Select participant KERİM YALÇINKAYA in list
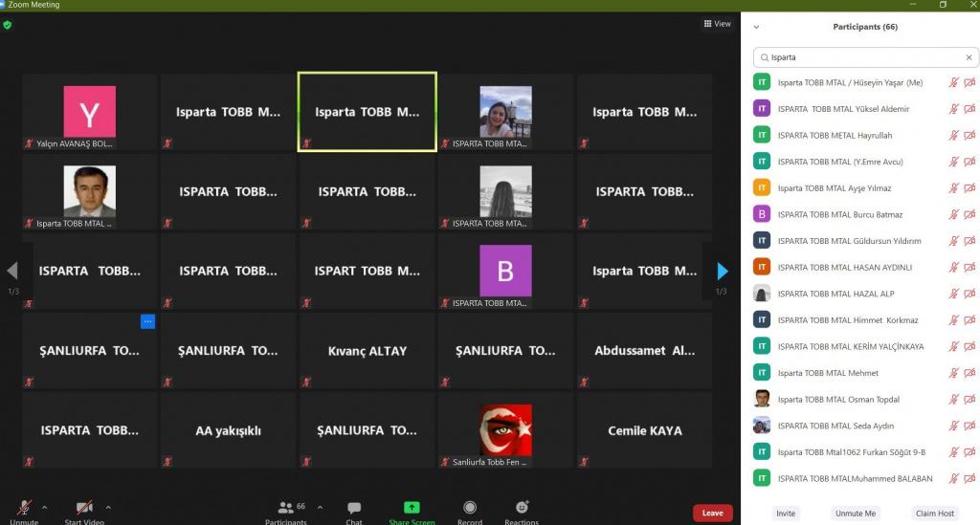The width and height of the screenshot is (980, 525). 865,346
